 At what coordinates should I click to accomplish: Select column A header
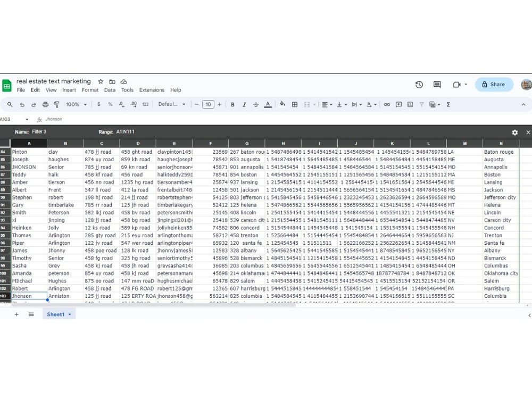point(29,144)
